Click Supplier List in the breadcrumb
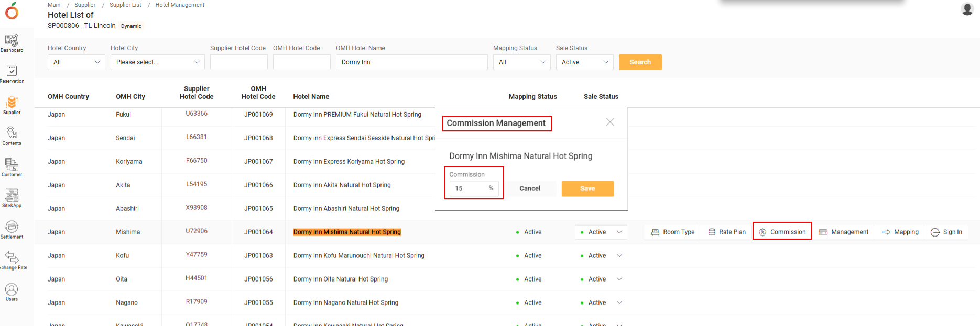Viewport: 980px width, 326px height. 125,5
